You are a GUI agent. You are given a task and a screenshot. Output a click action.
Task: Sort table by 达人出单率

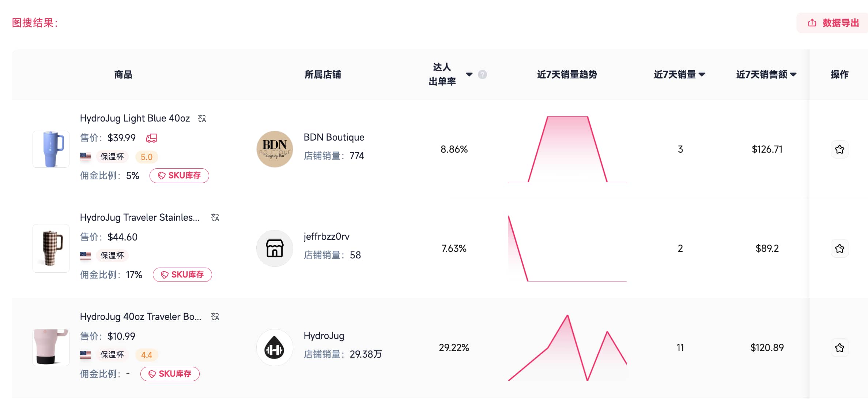pos(469,74)
